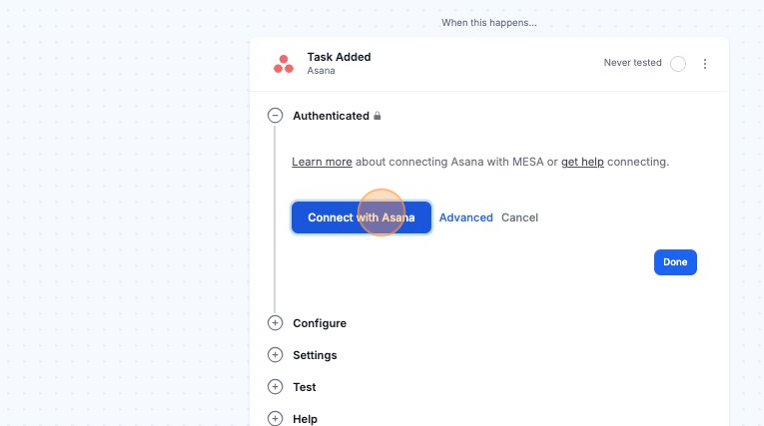This screenshot has height=426, width=764.
Task: Expand the Configure section plus icon
Action: coord(275,323)
